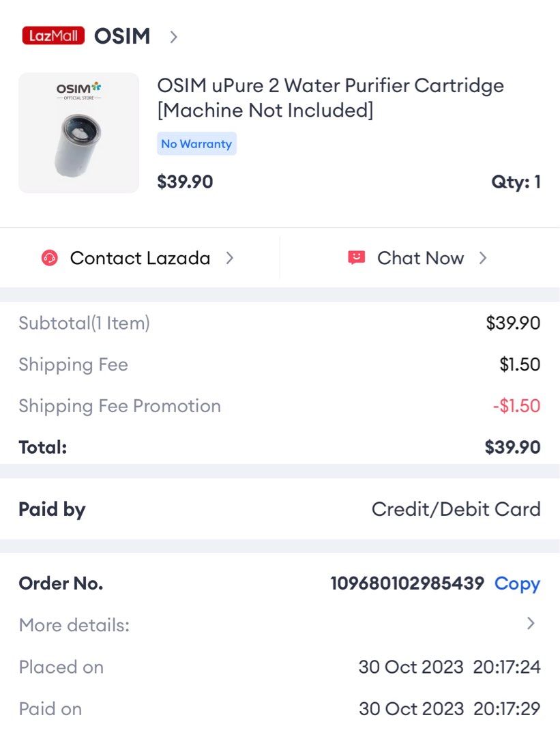Select the Paid by Credit/Debit Card entry
This screenshot has height=737, width=560.
point(456,508)
